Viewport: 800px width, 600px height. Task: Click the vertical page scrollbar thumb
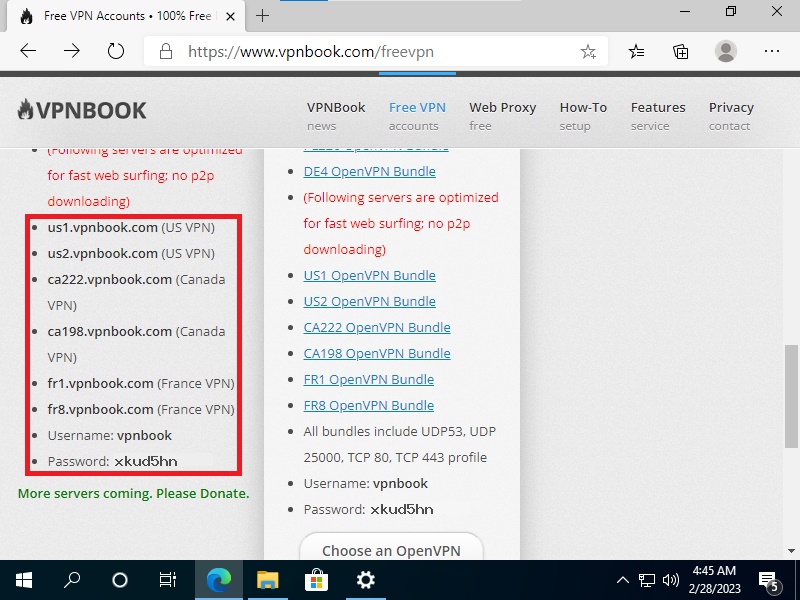tap(791, 397)
